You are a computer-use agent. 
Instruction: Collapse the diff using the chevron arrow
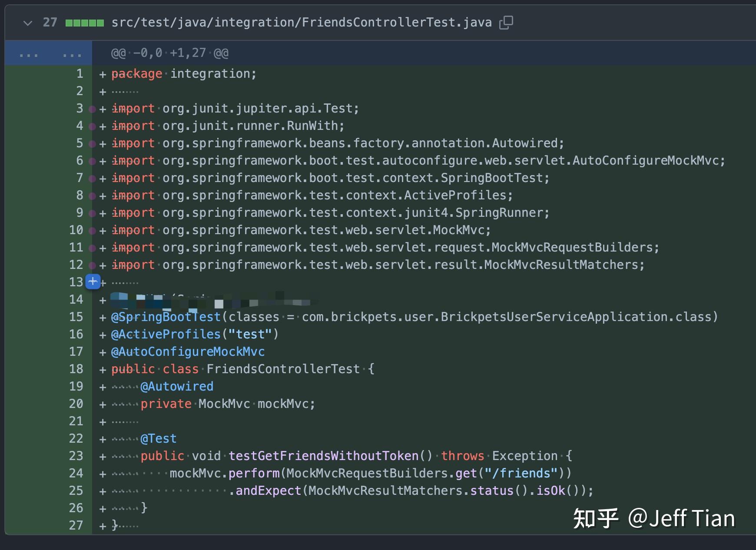click(27, 24)
